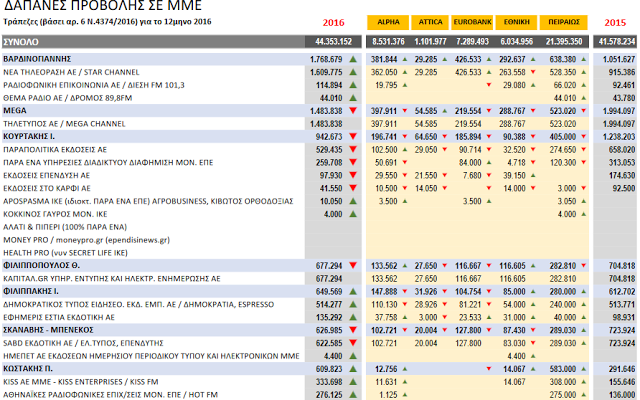The image size is (640, 400).
Task: Select the small green arrow beside 308.000
Action: point(584,382)
